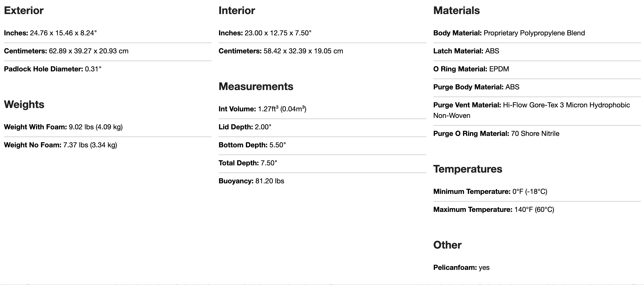Click the Bottom Depth measurement row
This screenshot has width=644, height=285.
point(252,145)
